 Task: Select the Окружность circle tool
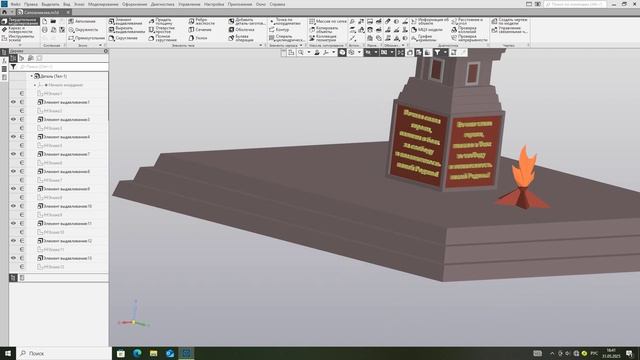pyautogui.click(x=83, y=30)
